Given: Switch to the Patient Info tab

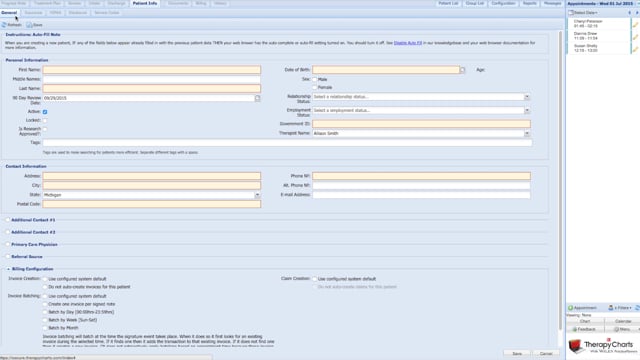Looking at the screenshot, I should pyautogui.click(x=145, y=3).
